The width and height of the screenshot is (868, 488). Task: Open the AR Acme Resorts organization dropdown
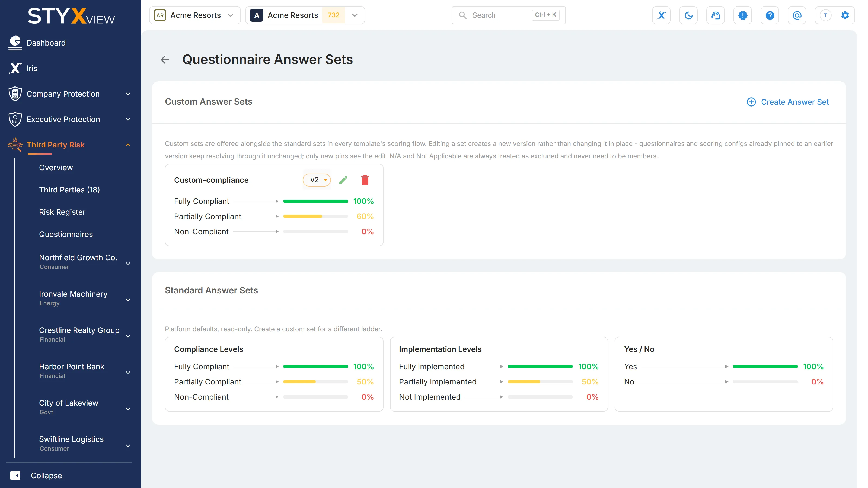click(x=195, y=15)
